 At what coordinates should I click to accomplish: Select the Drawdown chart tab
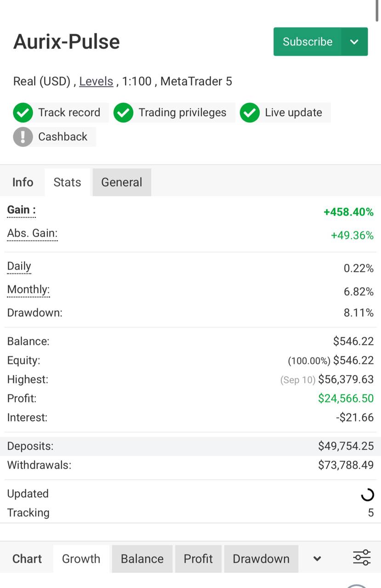(261, 559)
